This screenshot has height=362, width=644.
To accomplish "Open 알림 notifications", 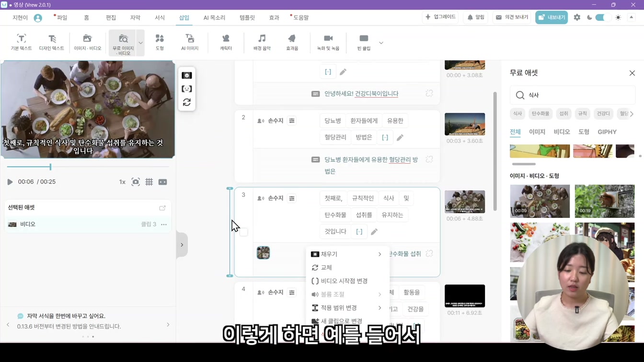I will pyautogui.click(x=476, y=17).
